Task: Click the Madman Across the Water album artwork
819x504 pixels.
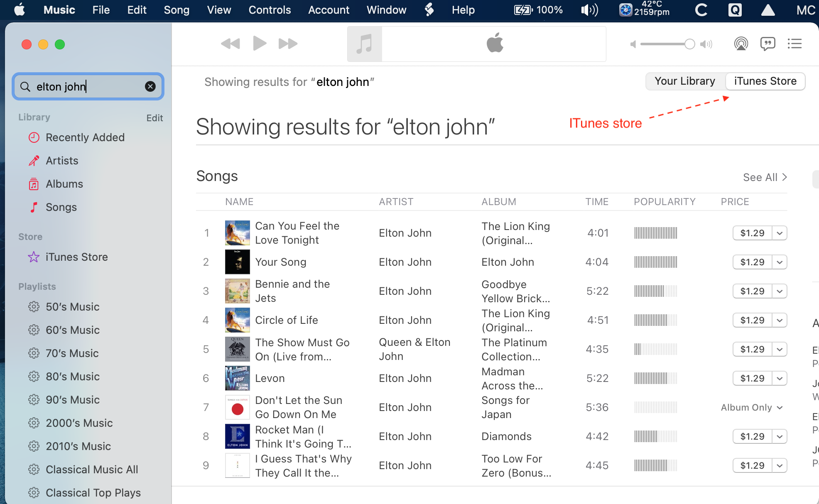Action: coord(237,378)
